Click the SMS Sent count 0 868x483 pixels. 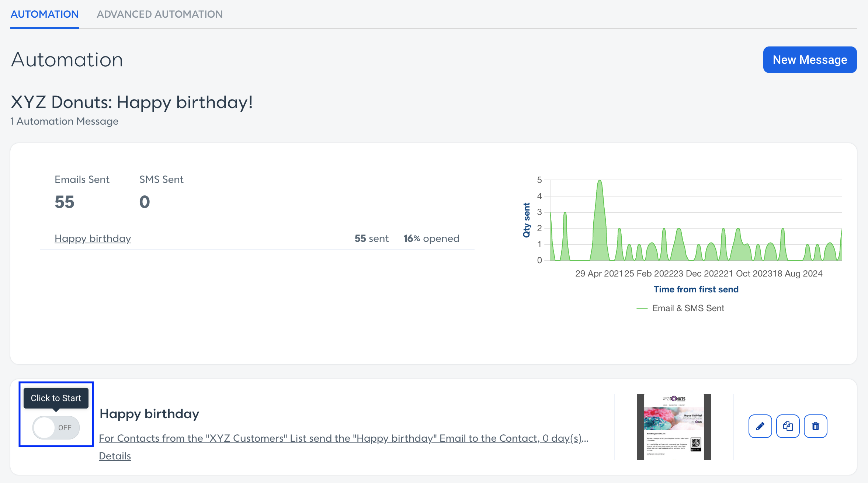pos(145,202)
